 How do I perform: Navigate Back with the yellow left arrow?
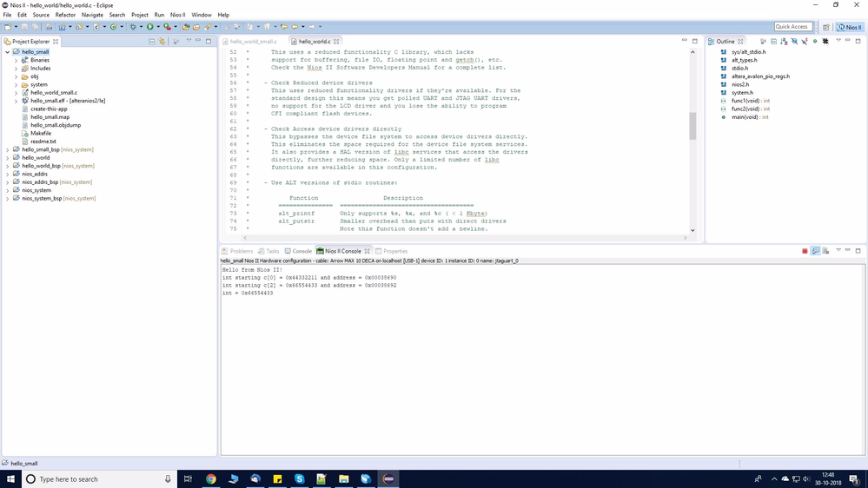click(x=295, y=27)
